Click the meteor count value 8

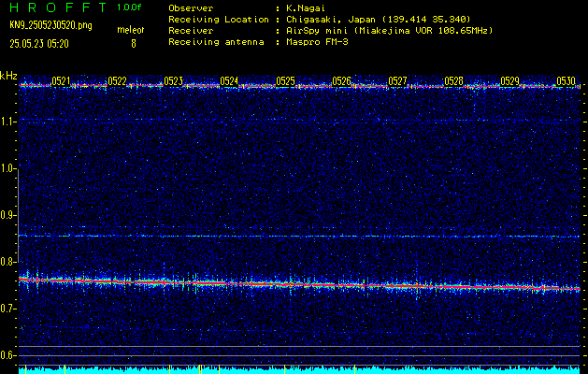tap(134, 44)
